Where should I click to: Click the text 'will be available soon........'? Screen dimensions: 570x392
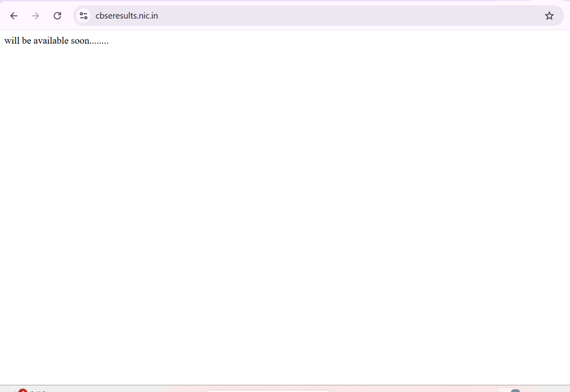[56, 41]
